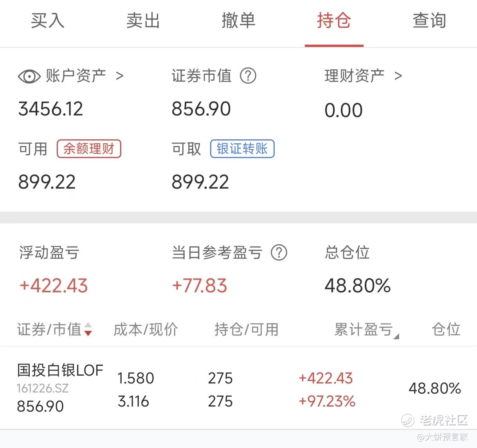Click the 老虎社区 watermark logo
477x448 pixels.
point(434,420)
